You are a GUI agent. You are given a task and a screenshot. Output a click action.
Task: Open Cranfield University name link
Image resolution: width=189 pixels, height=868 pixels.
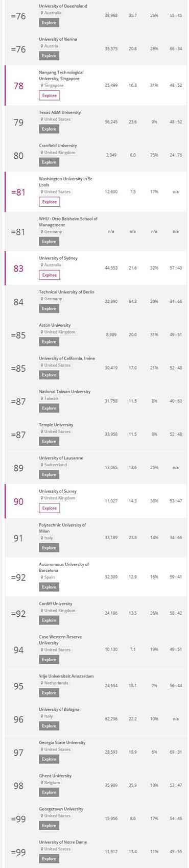pyautogui.click(x=58, y=146)
